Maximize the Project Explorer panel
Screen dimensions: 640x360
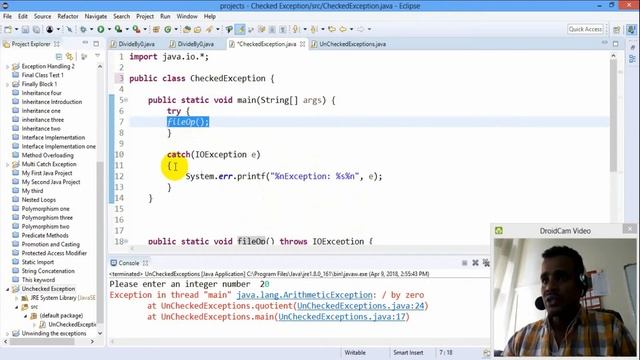(96, 44)
